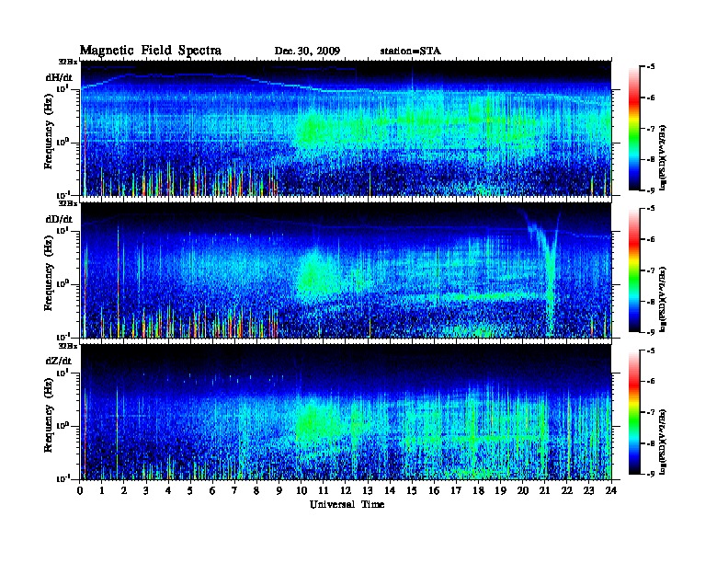Click the dH/dt color bar scale
The image size is (728, 563).
(634, 128)
